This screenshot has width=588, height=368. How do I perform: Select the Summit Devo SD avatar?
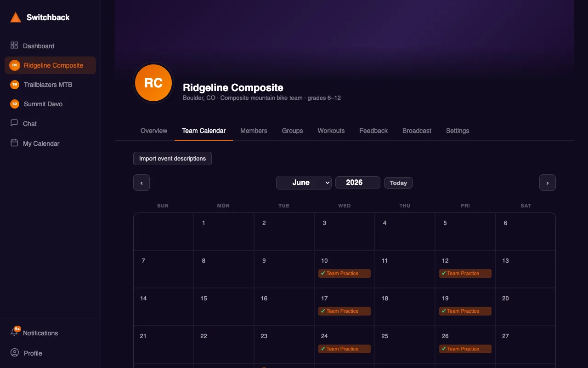click(15, 104)
